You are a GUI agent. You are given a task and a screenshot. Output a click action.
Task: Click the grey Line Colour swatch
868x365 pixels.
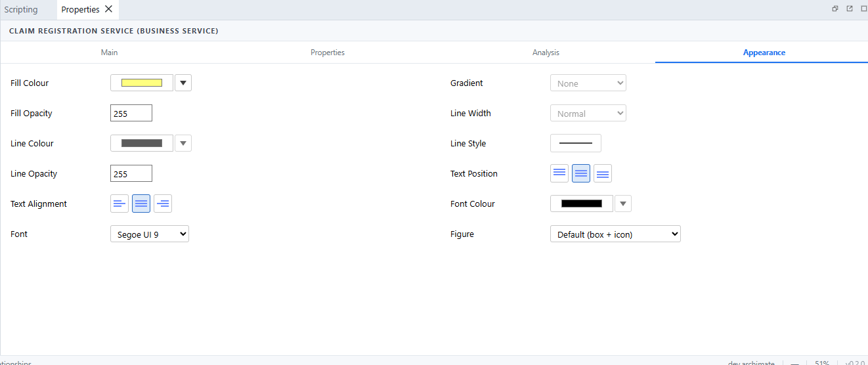pos(142,143)
